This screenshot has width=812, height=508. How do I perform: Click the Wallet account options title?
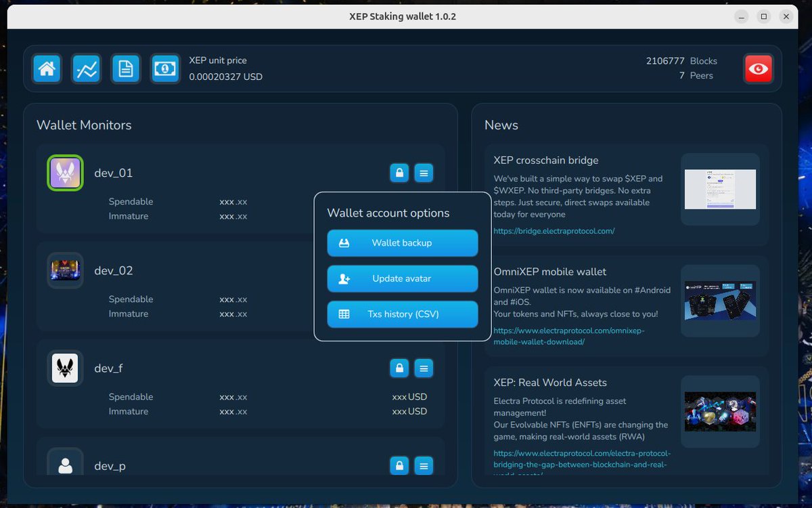click(388, 213)
